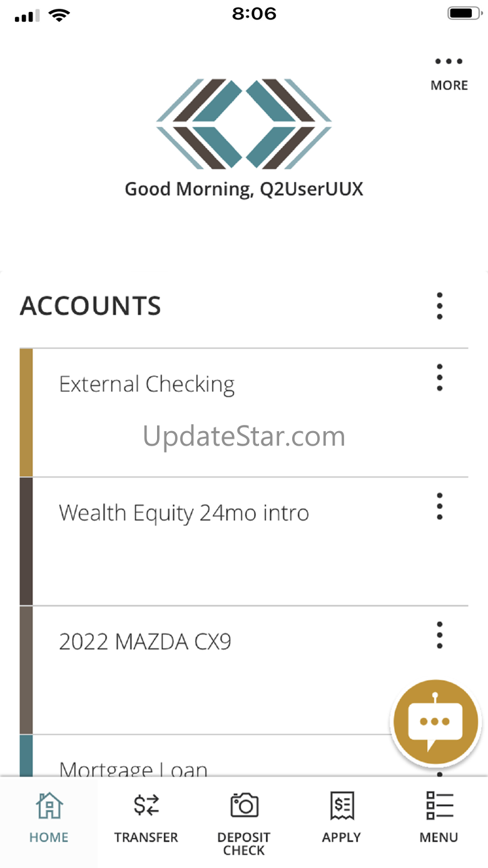Open the Apply document icon

point(342,805)
